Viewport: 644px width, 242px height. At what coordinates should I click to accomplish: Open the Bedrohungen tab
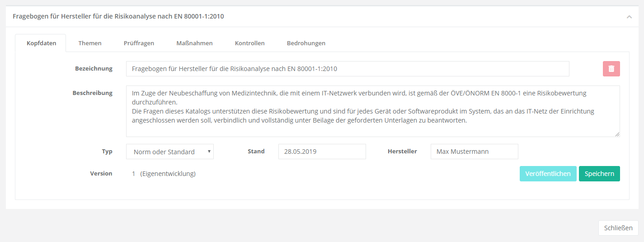pyautogui.click(x=306, y=43)
